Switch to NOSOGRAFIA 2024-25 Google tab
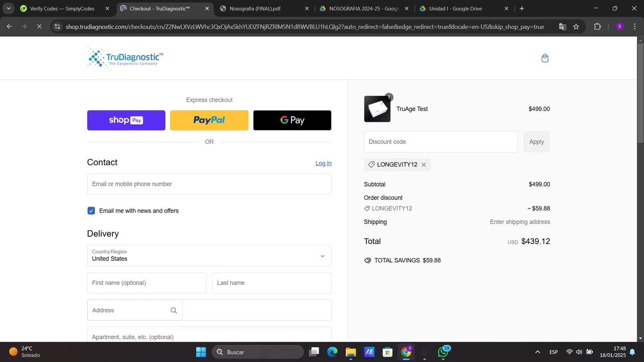The height and width of the screenshot is (362, 644). (360, 9)
